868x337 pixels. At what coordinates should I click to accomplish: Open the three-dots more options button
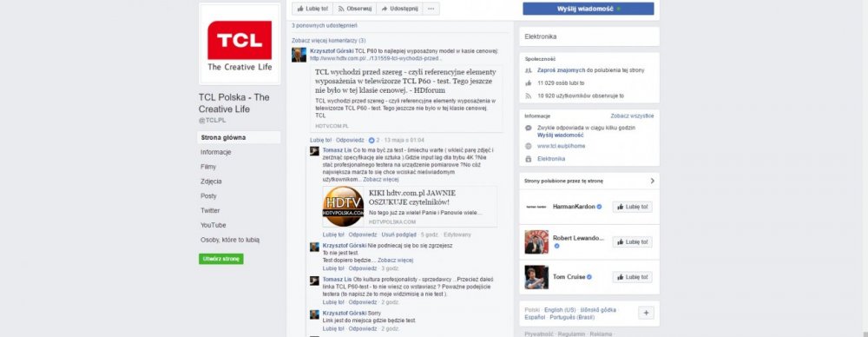pos(431,9)
